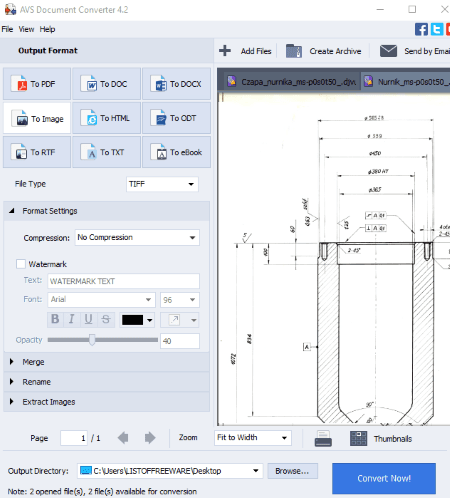The image size is (450, 498).
Task: Toggle underline for watermark text
Action: pos(88,319)
